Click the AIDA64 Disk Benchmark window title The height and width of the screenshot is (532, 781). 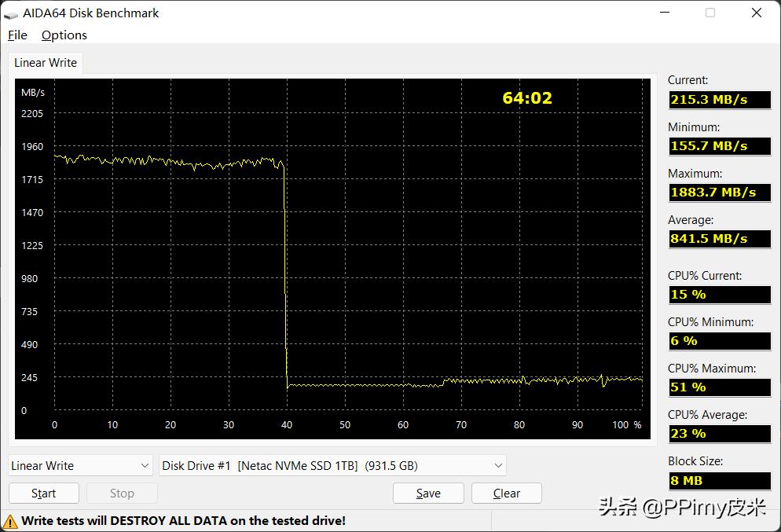point(90,13)
